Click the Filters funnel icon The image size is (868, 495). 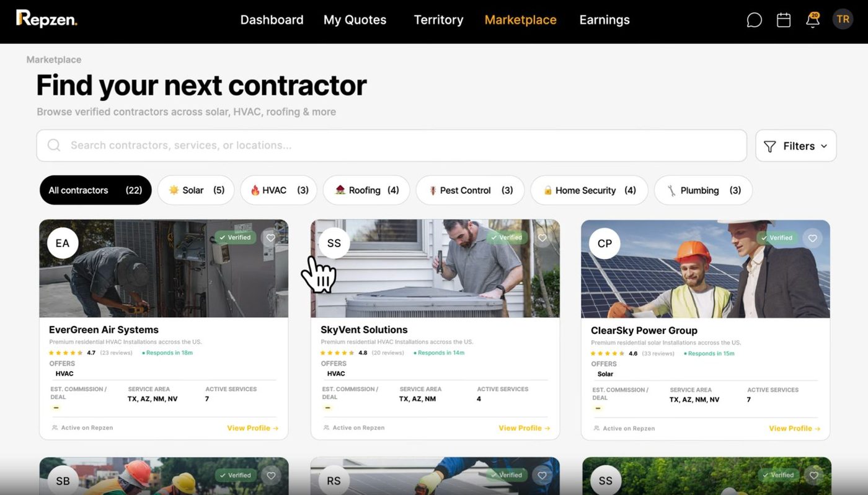769,146
